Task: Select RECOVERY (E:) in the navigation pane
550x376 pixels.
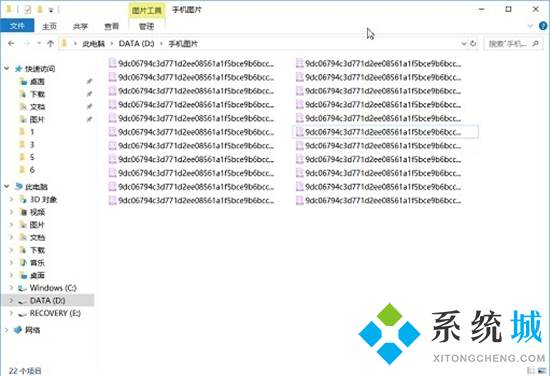Action: click(55, 313)
